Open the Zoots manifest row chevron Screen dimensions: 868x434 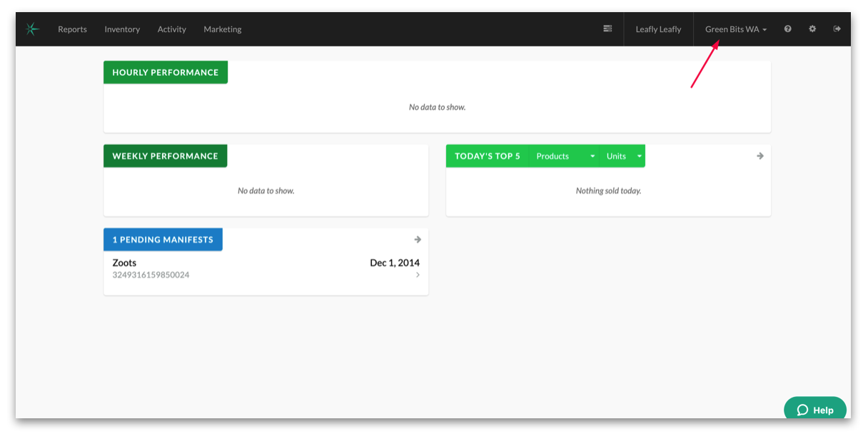[418, 275]
